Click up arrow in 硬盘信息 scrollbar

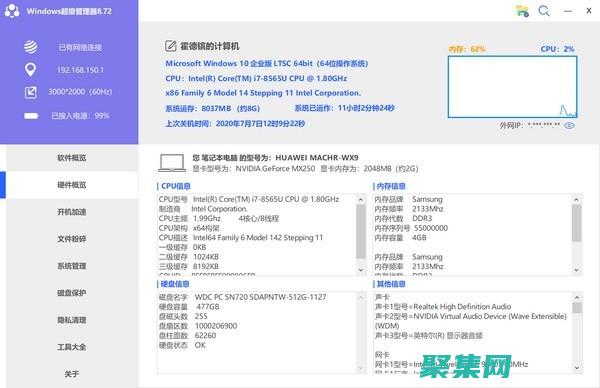pyautogui.click(x=361, y=297)
